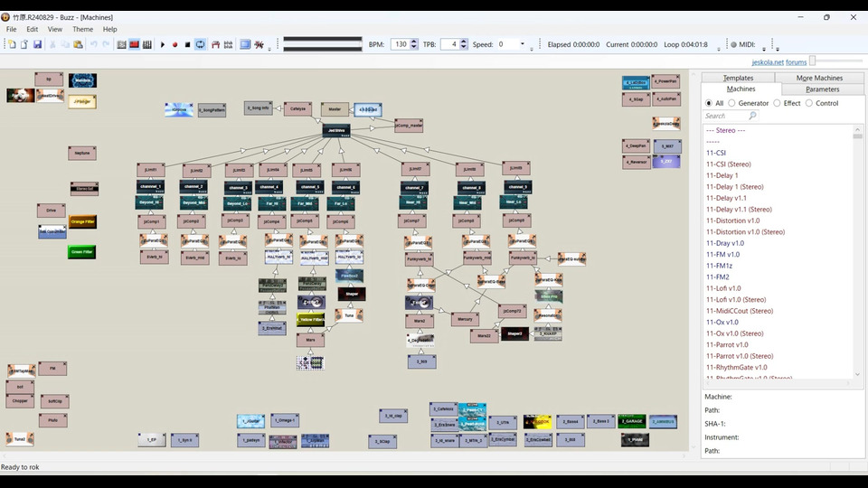Switch to machine view red icon
The height and width of the screenshot is (488, 868).
[x=134, y=44]
